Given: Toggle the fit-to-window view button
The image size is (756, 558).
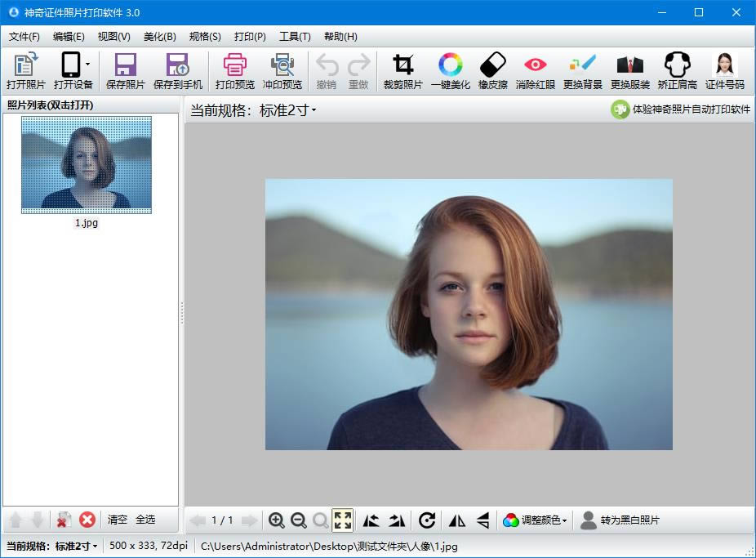Looking at the screenshot, I should (342, 520).
